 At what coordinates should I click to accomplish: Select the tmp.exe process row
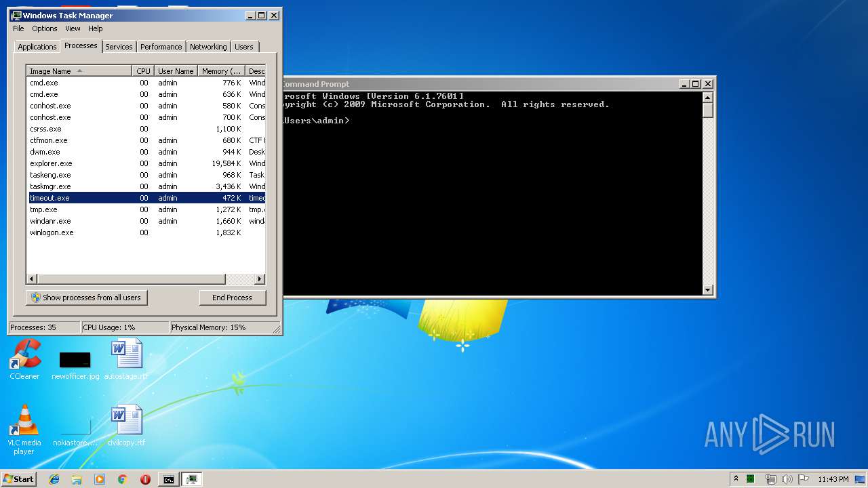(x=146, y=209)
